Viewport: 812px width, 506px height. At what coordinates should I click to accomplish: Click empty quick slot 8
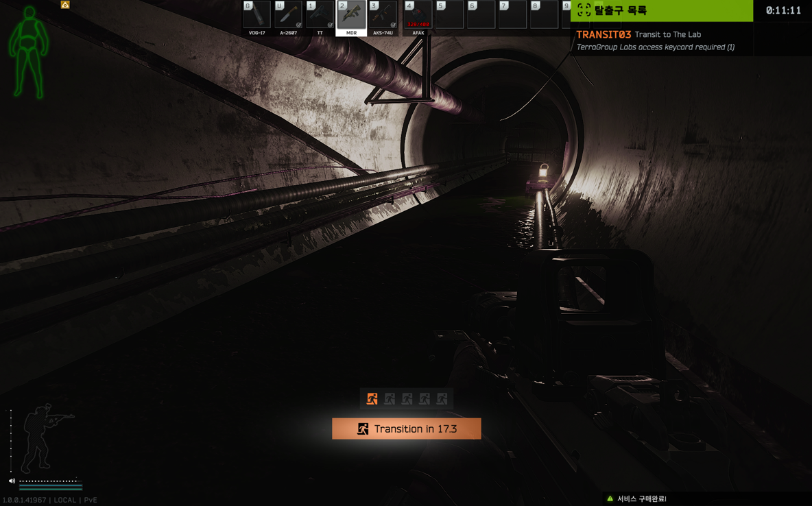click(545, 14)
